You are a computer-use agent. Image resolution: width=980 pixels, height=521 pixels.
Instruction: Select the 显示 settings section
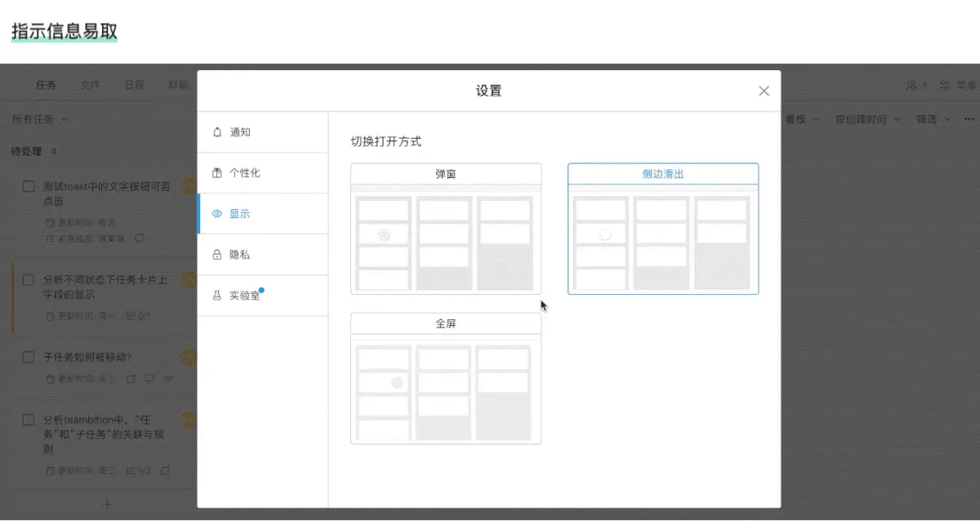[262, 214]
